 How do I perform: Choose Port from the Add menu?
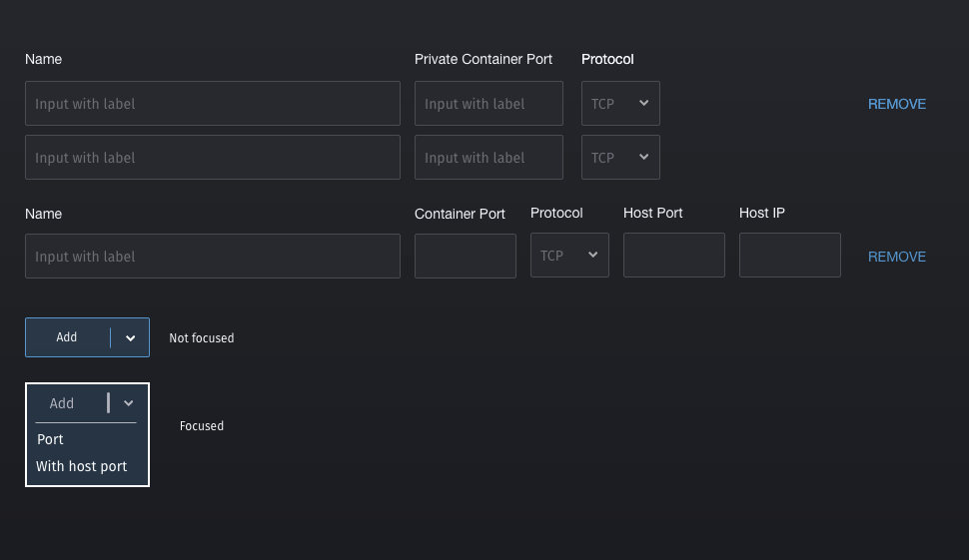51,439
